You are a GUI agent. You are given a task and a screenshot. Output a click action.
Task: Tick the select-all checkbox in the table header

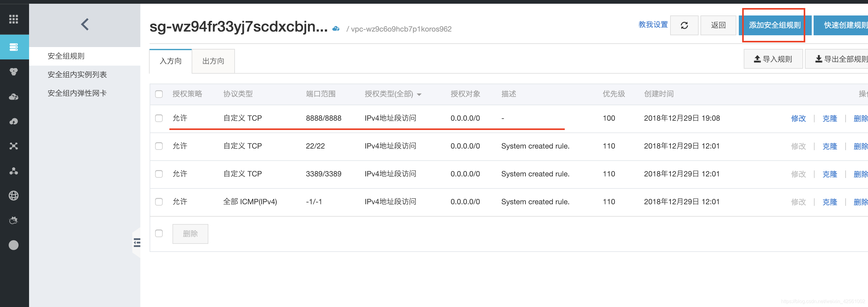[159, 94]
